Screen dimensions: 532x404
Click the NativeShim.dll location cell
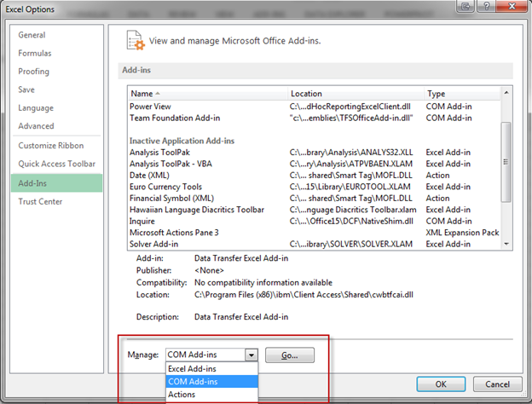(351, 221)
